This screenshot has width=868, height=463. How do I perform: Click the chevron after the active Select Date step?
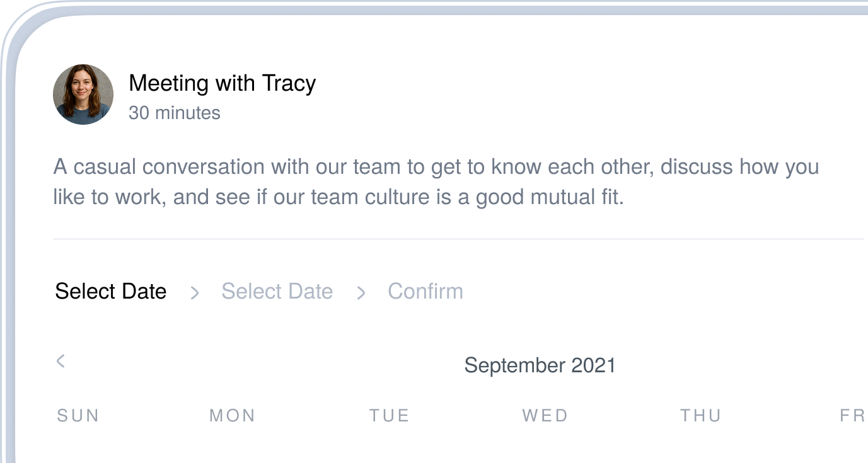coord(195,292)
